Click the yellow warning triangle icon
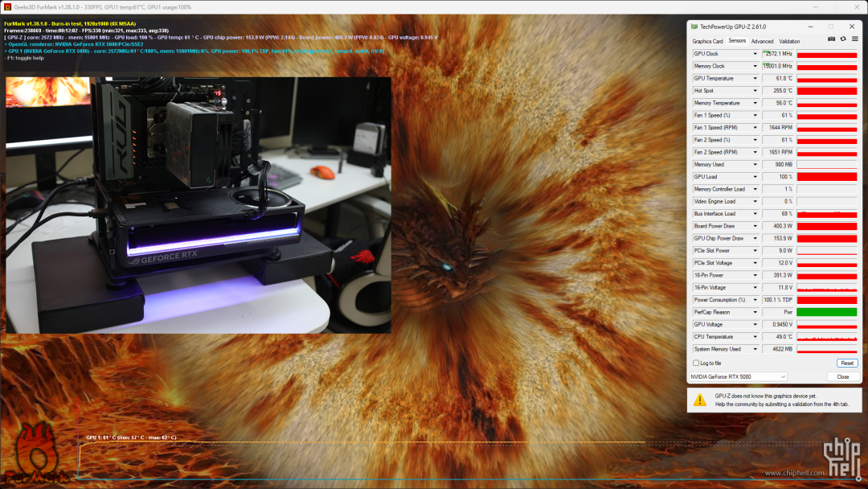The width and height of the screenshot is (868, 489). [x=700, y=400]
